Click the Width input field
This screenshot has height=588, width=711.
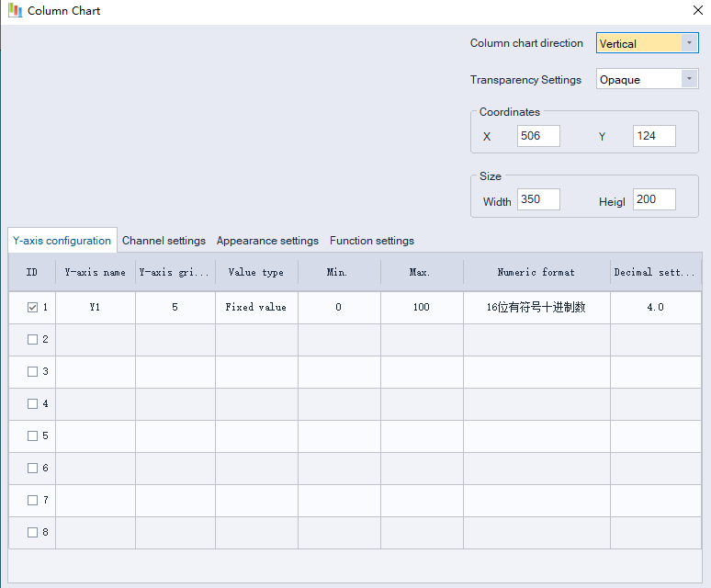point(538,199)
